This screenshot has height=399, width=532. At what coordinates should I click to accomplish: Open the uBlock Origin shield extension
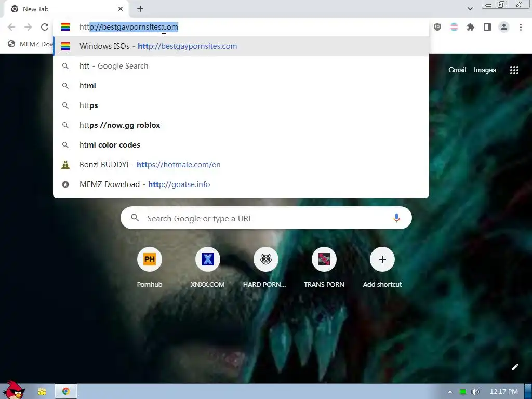[437, 27]
